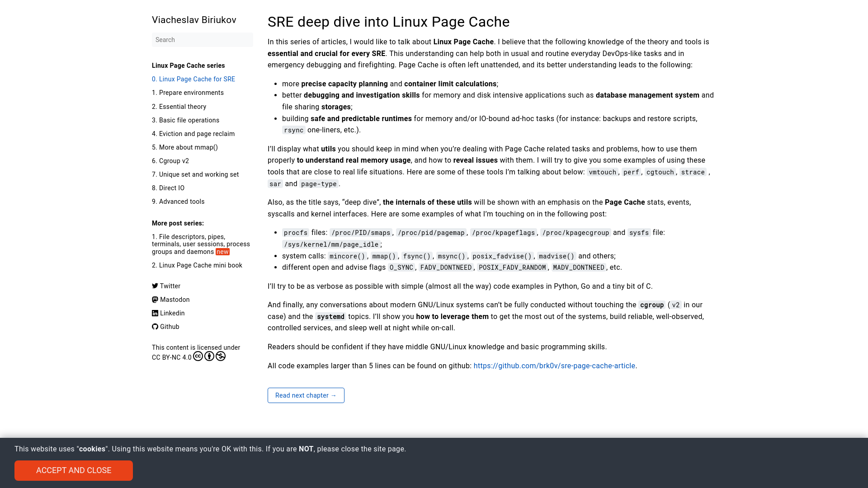
Task: Open the github.com sre-page-cache-article link
Action: tap(554, 365)
